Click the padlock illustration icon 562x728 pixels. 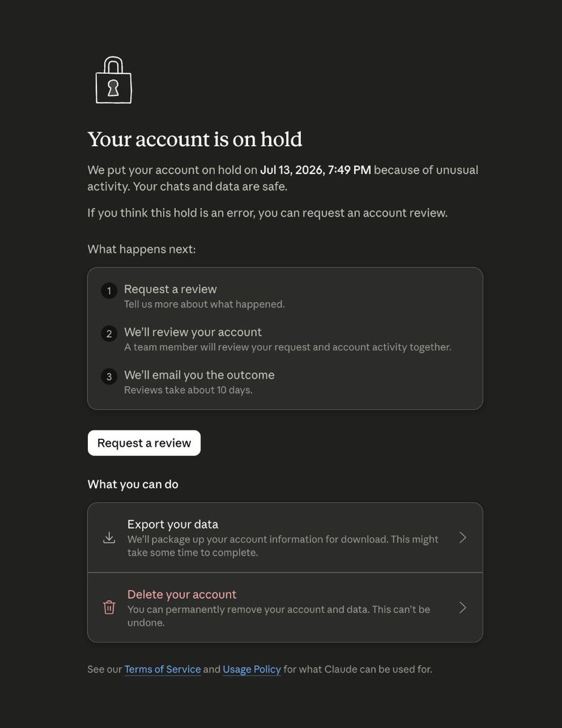113,79
